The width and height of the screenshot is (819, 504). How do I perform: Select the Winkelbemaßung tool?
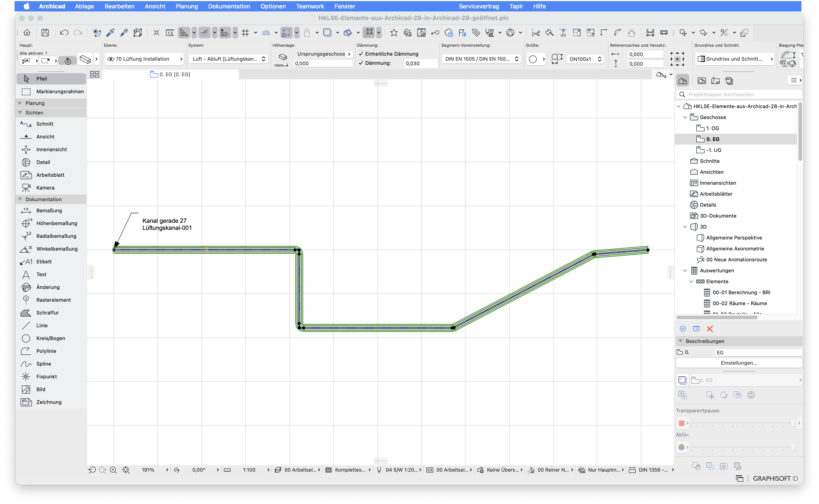tap(51, 249)
